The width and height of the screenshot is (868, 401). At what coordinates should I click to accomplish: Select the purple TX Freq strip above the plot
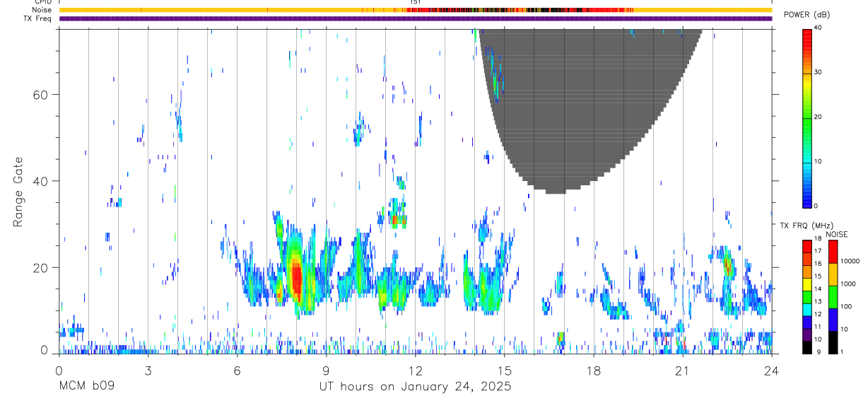[x=416, y=18]
